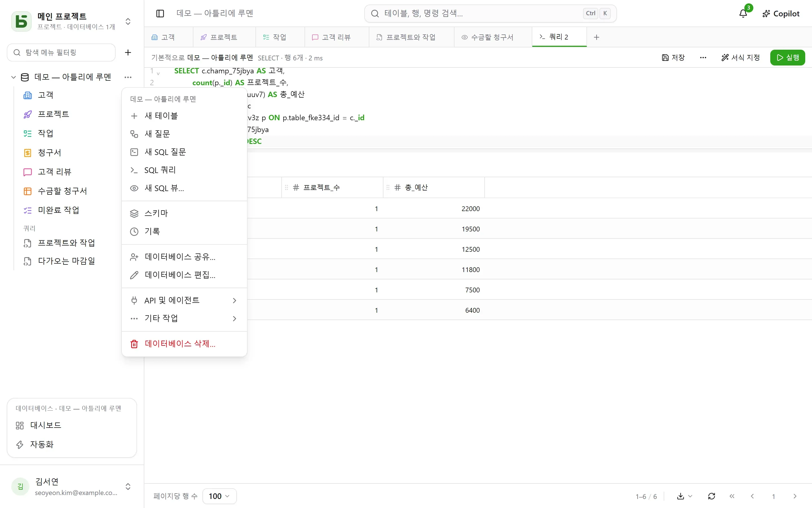Click the 서식 지정 format button
This screenshot has height=508, width=812.
point(741,58)
